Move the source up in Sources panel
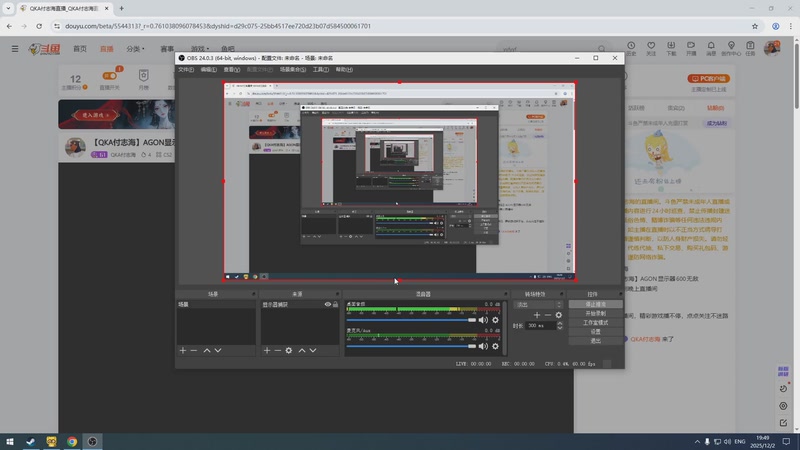 [302, 351]
